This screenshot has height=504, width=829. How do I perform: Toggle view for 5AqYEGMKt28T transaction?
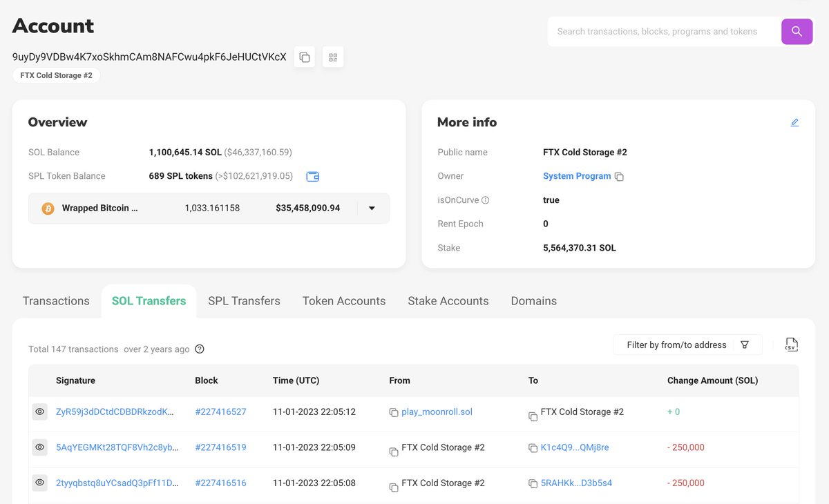(40, 447)
